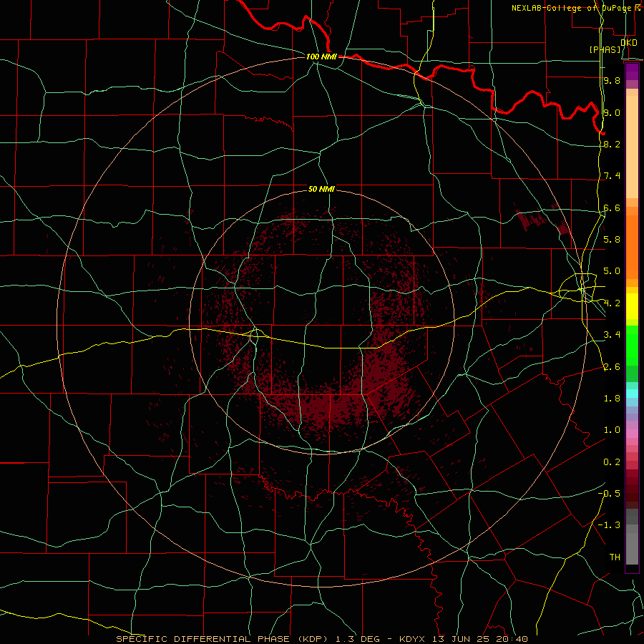Click the 100 NMI range ring label
Screen dimensions: 644x644
pos(321,57)
